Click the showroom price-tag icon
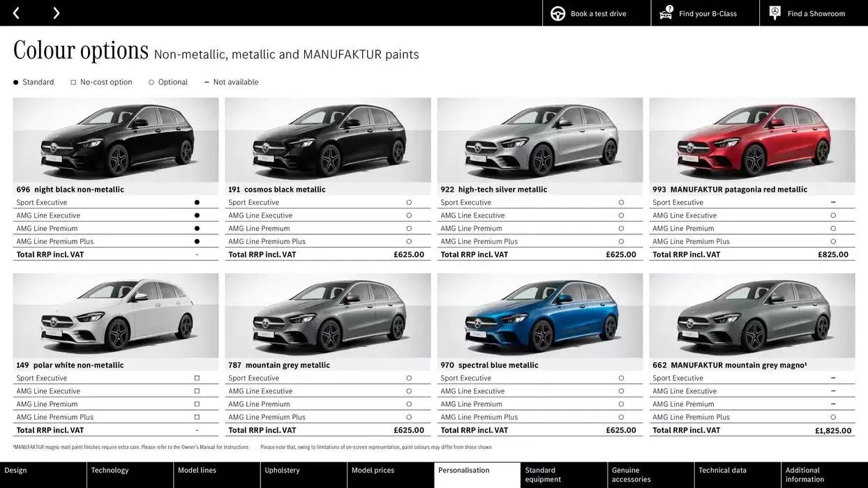This screenshot has width=868, height=488. (775, 12)
